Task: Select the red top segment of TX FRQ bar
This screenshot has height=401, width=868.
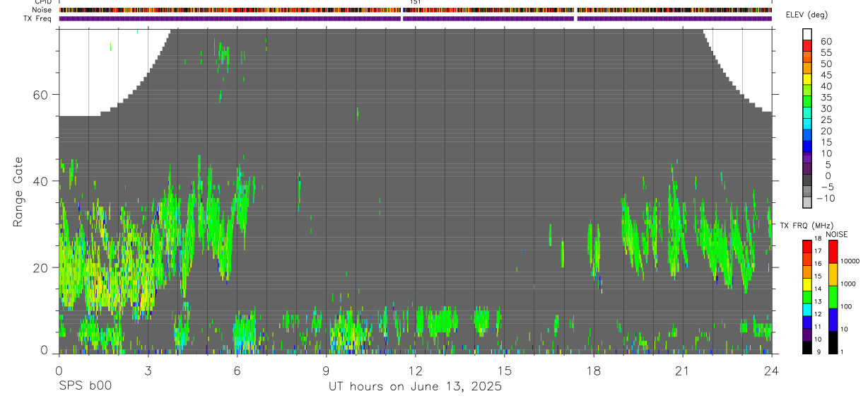Action: click(x=807, y=247)
